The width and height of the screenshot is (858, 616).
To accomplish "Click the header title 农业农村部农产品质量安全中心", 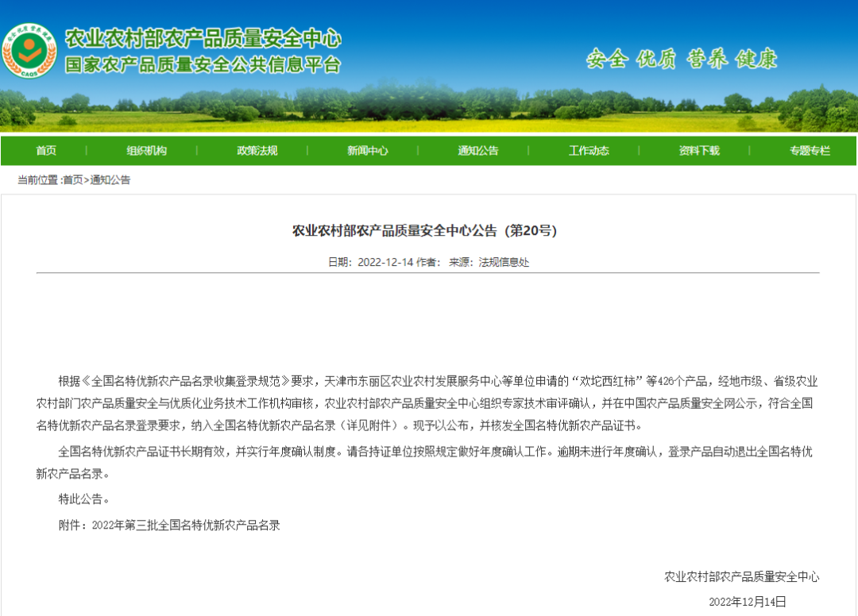I will click(203, 38).
